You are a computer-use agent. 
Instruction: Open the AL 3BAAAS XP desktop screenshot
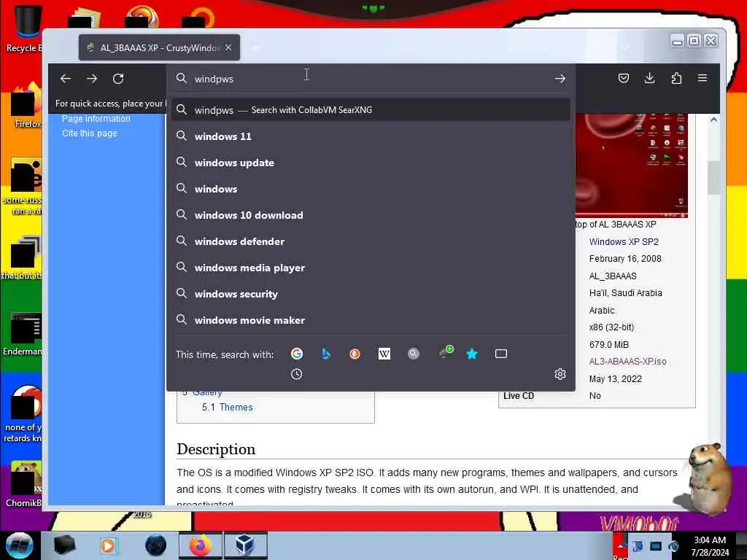[x=631, y=165]
